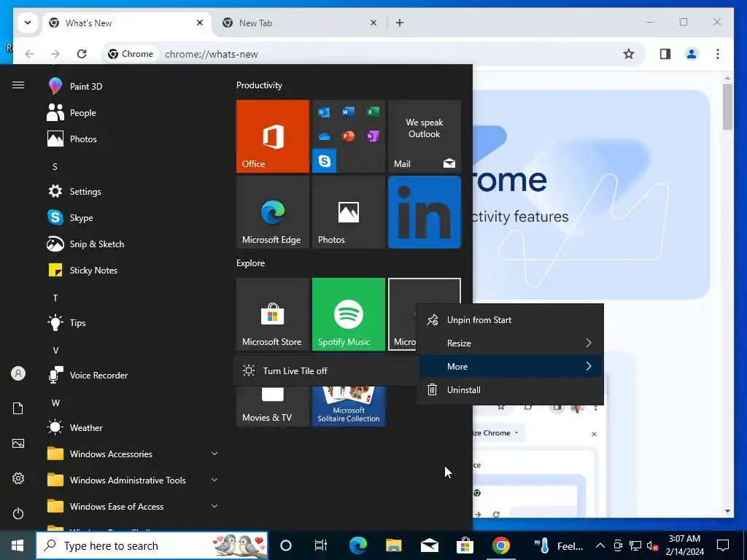Open the Movies & TV tile
The width and height of the screenshot is (747, 560).
pos(273,405)
